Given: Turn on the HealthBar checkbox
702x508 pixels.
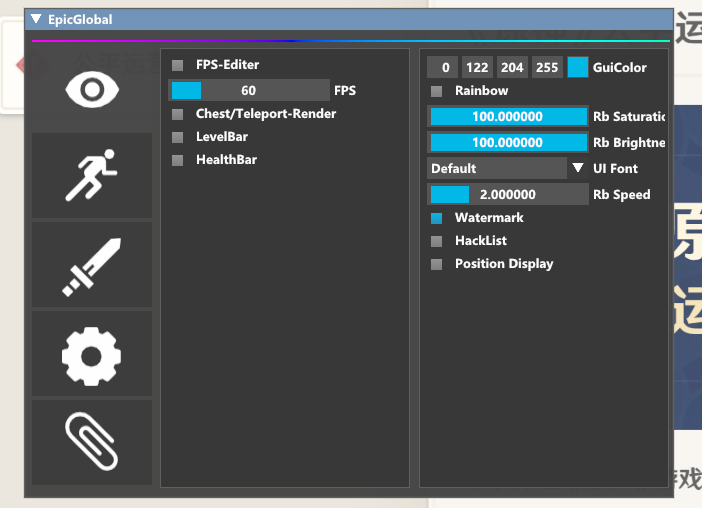Looking at the screenshot, I should pyautogui.click(x=178, y=160).
